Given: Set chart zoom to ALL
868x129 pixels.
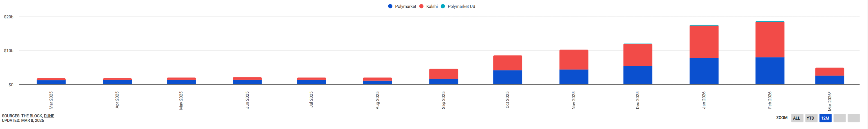Looking at the screenshot, I should [x=797, y=118].
